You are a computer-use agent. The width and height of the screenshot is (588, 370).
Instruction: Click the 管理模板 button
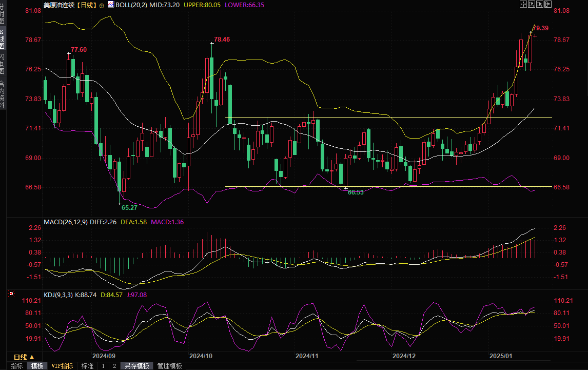(169, 366)
